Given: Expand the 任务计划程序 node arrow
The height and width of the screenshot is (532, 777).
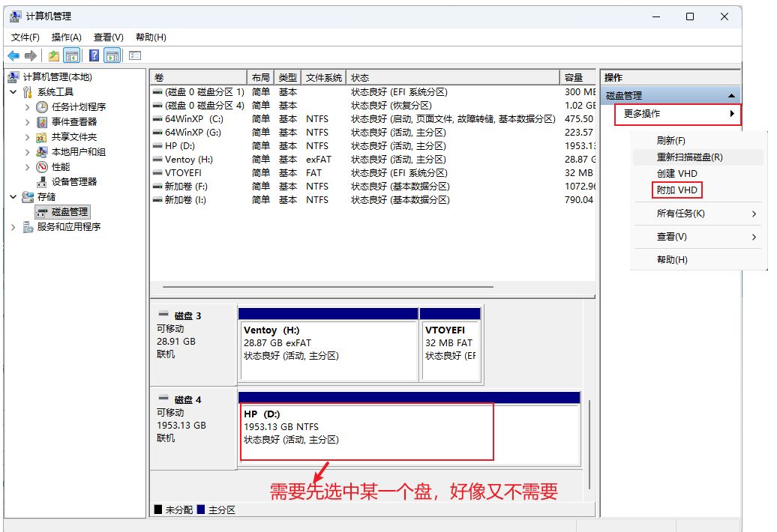Looking at the screenshot, I should 28,106.
